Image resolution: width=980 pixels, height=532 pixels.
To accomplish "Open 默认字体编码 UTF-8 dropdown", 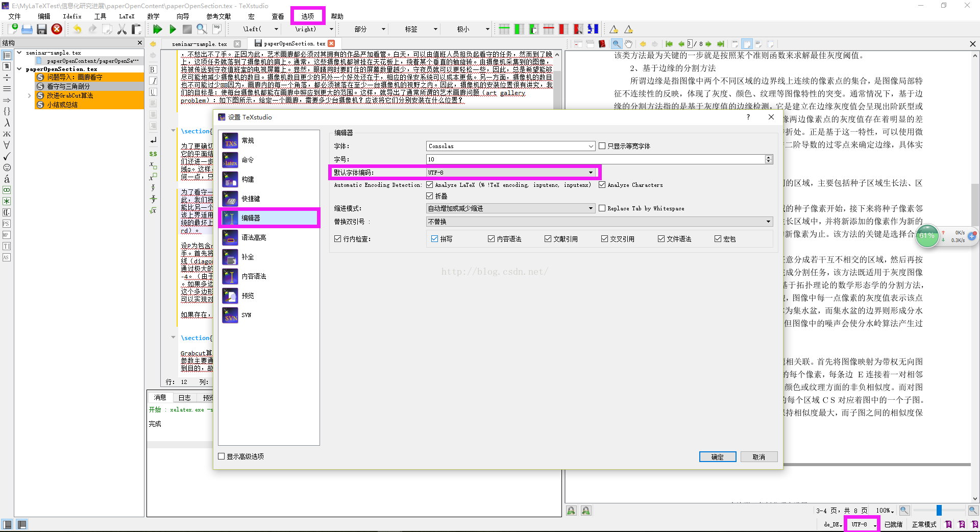I will [510, 173].
